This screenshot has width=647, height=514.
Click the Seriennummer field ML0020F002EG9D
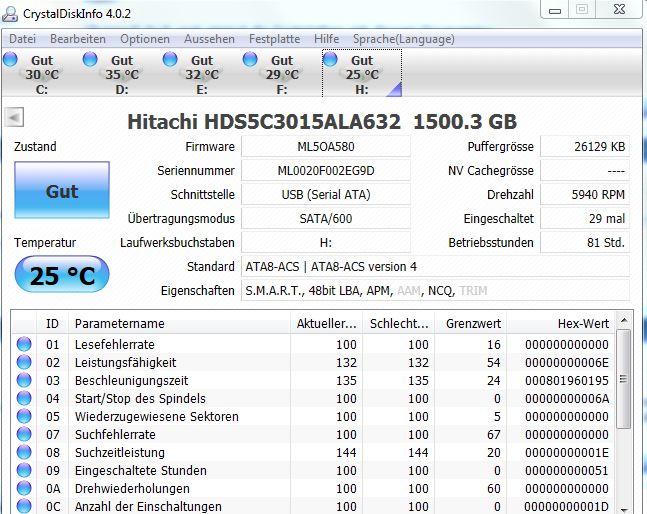(326, 170)
